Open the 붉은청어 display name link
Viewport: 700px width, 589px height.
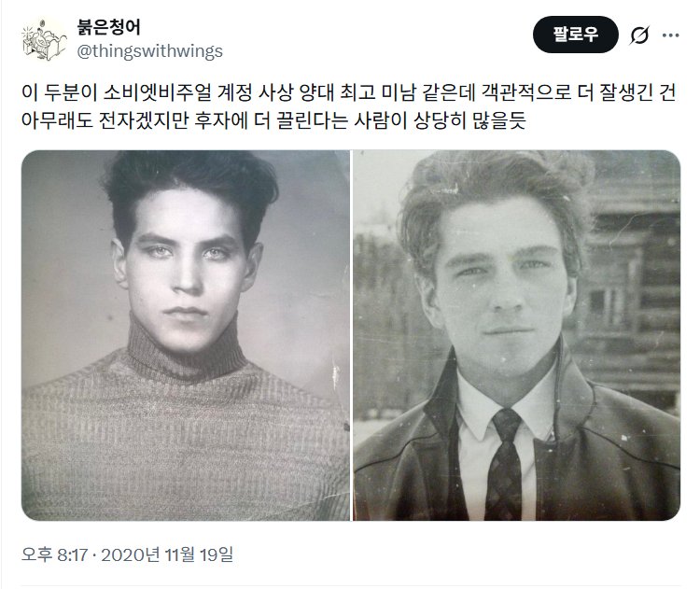tap(108, 27)
